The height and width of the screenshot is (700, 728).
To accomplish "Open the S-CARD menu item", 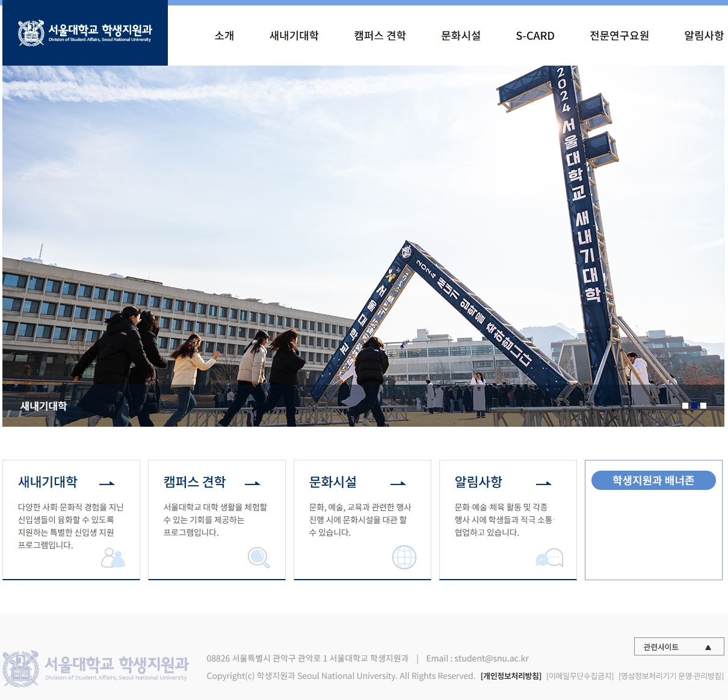I will (x=535, y=36).
